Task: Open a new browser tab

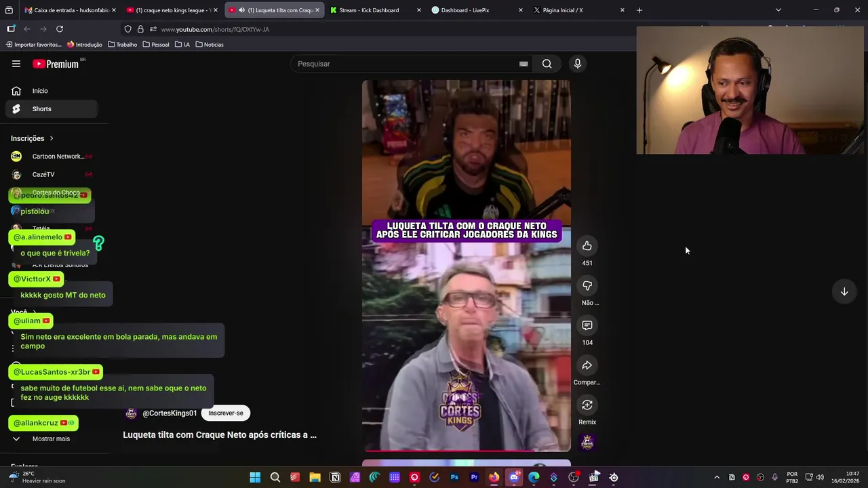Action: coord(639,10)
